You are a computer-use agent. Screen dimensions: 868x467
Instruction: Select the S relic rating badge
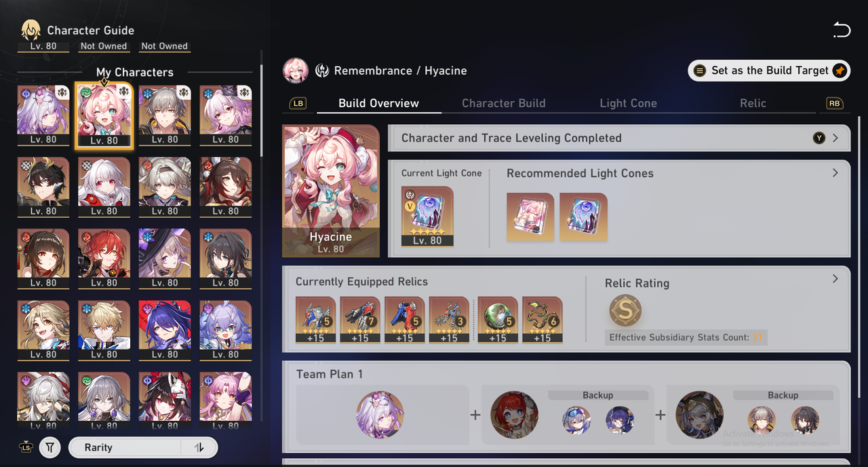point(625,311)
